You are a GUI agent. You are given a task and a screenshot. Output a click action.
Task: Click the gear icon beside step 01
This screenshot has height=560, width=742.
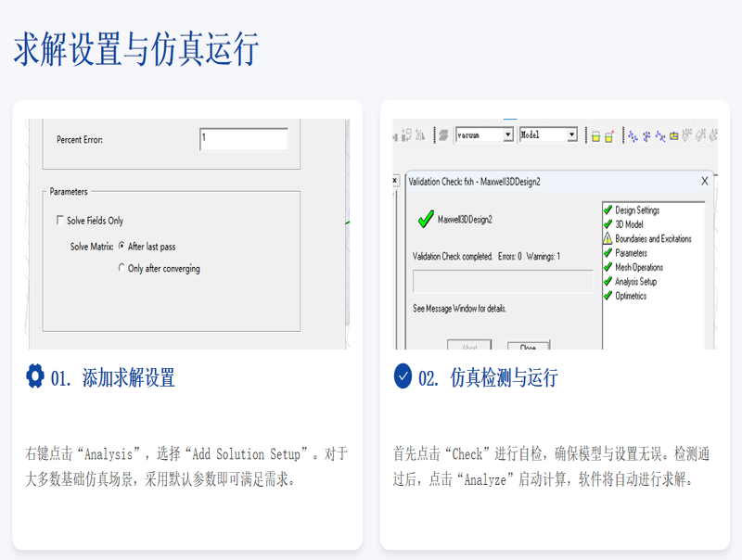pos(34,375)
